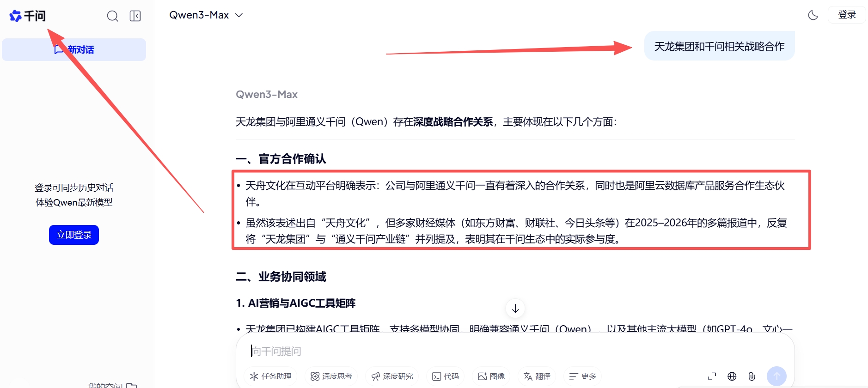Toggle dark mode moon icon
This screenshot has width=868, height=388.
(x=813, y=15)
